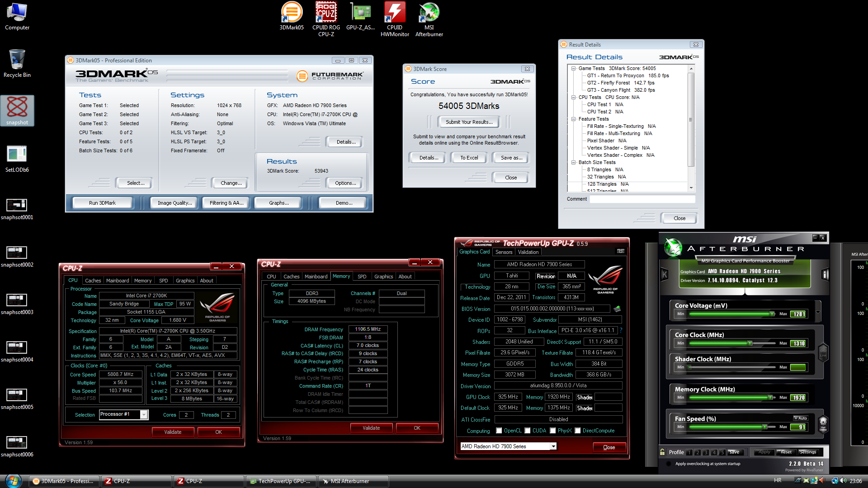The height and width of the screenshot is (488, 868).
Task: Select Afterburner profile slot 1
Action: coord(689,452)
